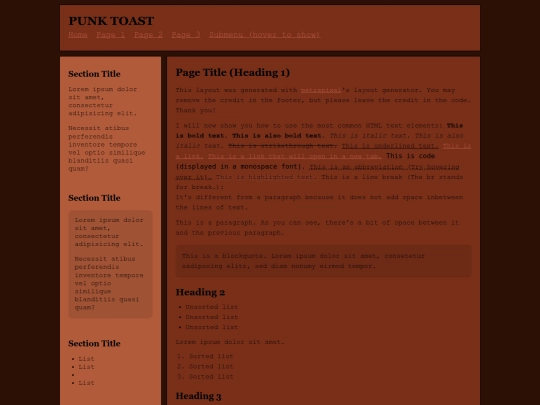540x405 pixels.
Task: Click the third Unsorted list item
Action: (212, 327)
